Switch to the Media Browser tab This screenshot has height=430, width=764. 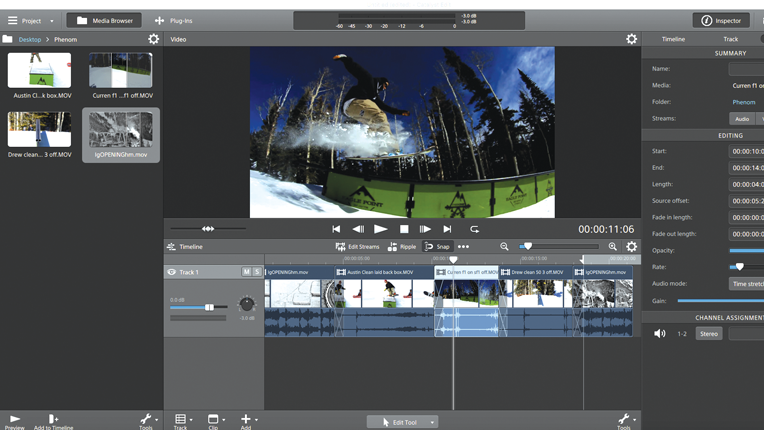tap(104, 20)
